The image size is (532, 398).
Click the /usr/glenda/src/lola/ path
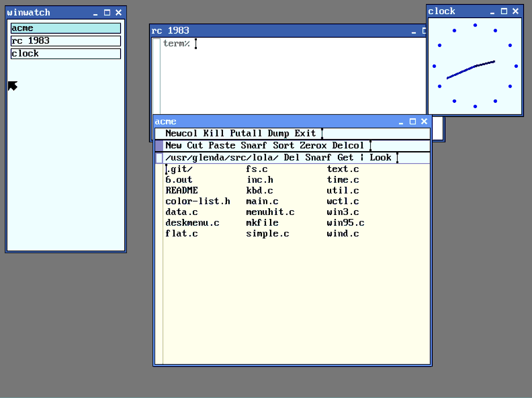click(x=222, y=157)
